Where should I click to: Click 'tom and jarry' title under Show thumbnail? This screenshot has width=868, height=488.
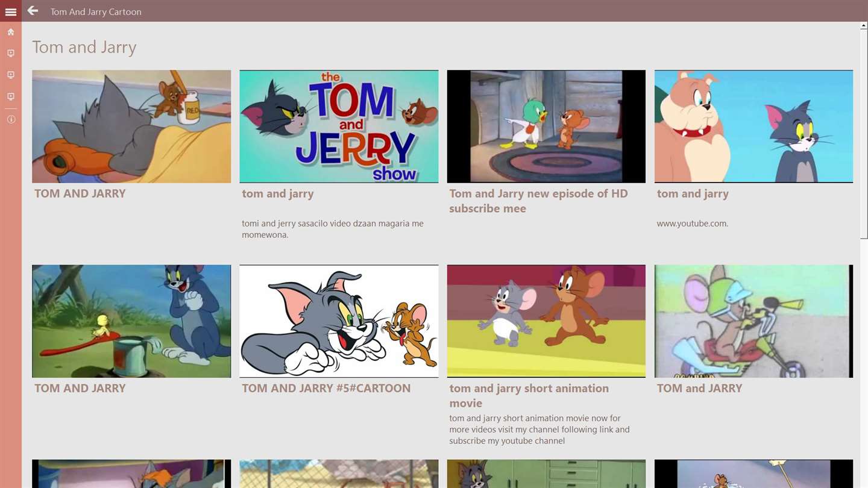(278, 193)
